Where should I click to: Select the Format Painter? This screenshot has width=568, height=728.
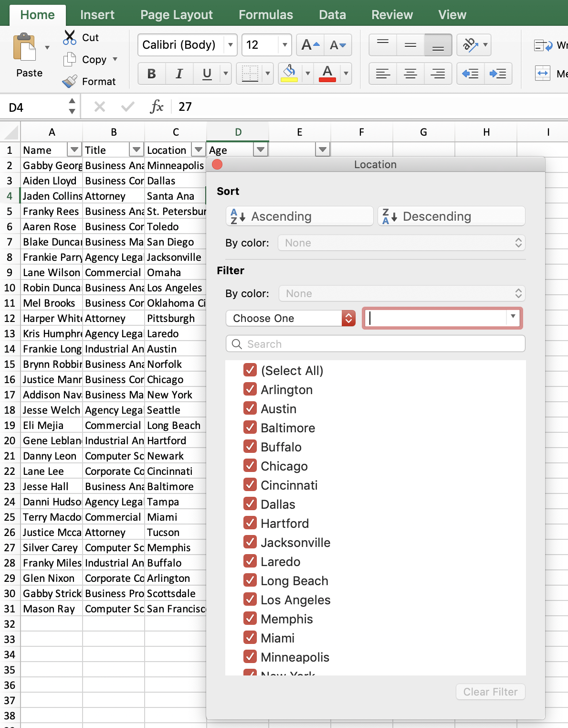(x=70, y=81)
